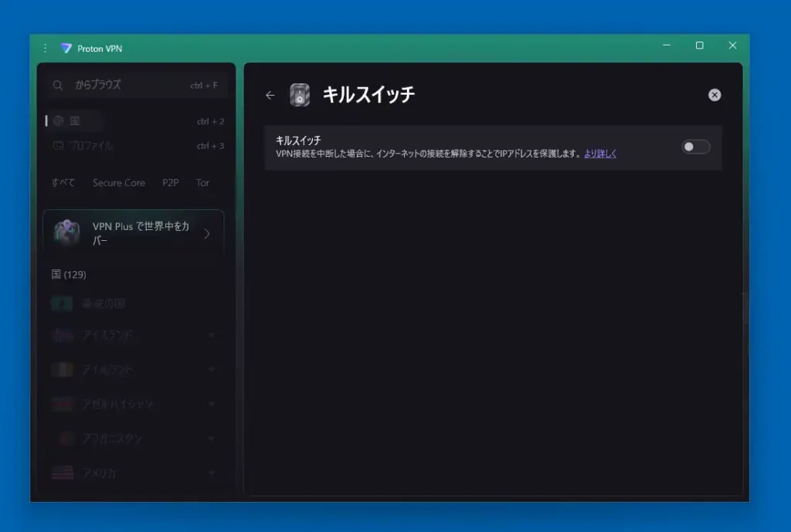Click the back arrow in Kill Switch header
This screenshot has height=532, width=791.
click(x=270, y=95)
